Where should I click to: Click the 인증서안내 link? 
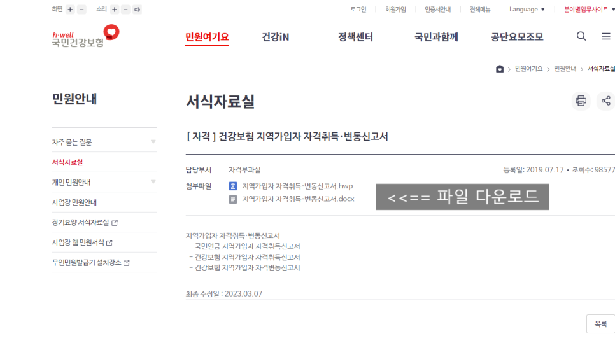438,10
